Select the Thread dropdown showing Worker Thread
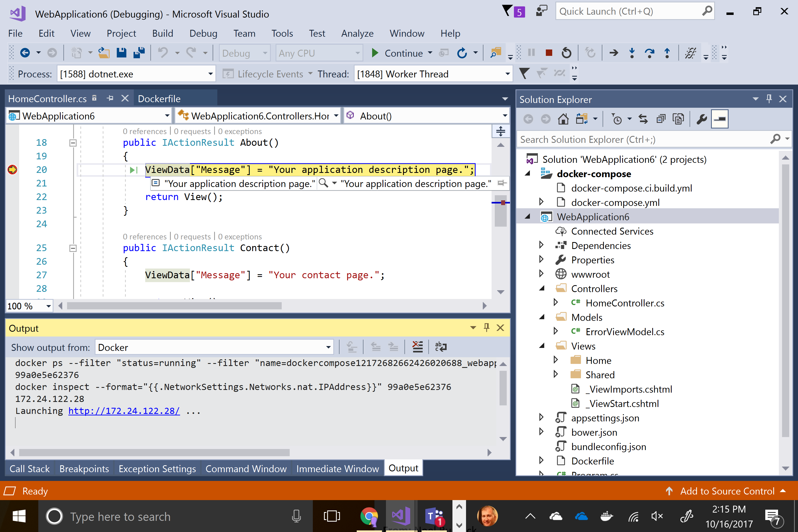This screenshot has height=532, width=798. click(431, 74)
